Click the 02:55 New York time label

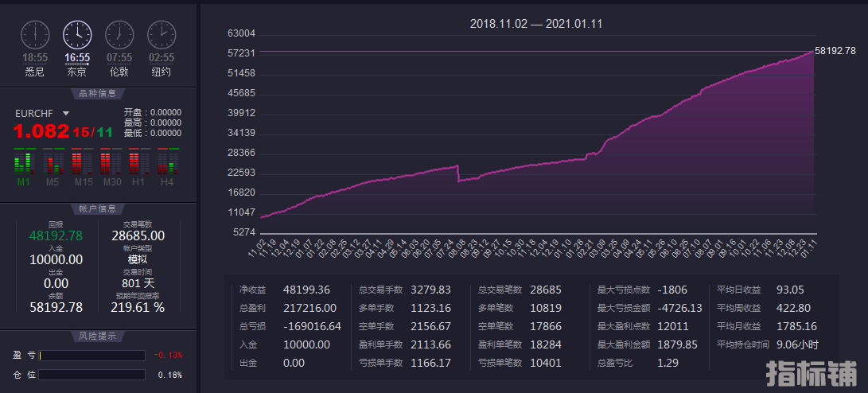(x=162, y=57)
